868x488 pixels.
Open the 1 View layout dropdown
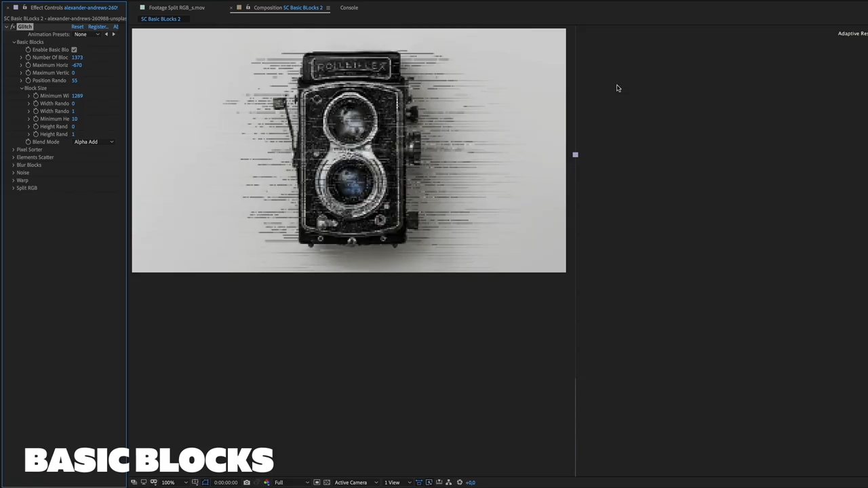[x=397, y=483]
